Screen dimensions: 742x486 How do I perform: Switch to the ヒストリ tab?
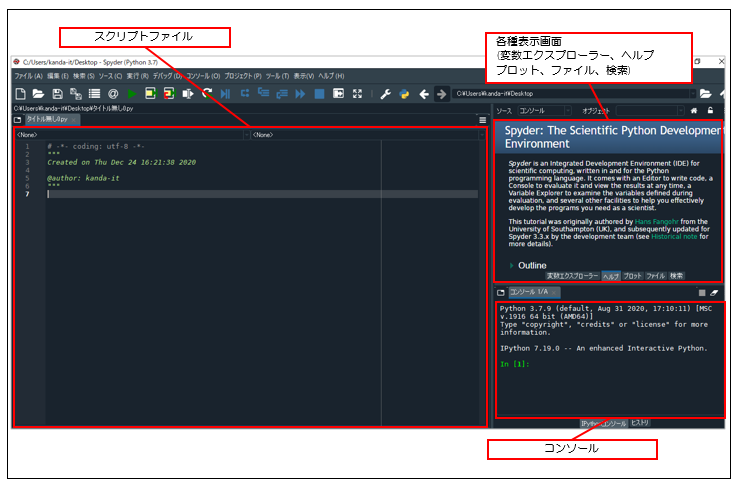[640, 423]
